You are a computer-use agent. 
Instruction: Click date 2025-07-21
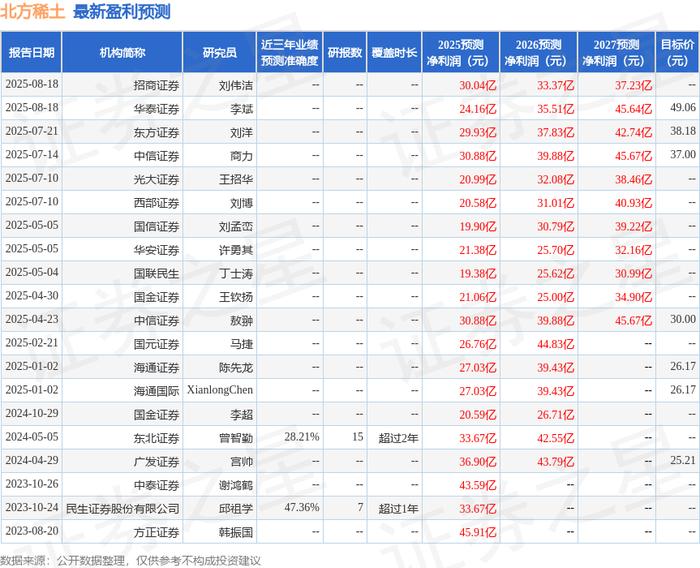[x=32, y=131]
